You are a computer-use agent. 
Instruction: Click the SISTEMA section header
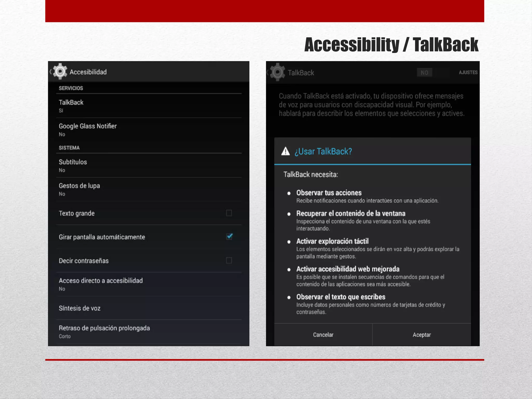69,148
